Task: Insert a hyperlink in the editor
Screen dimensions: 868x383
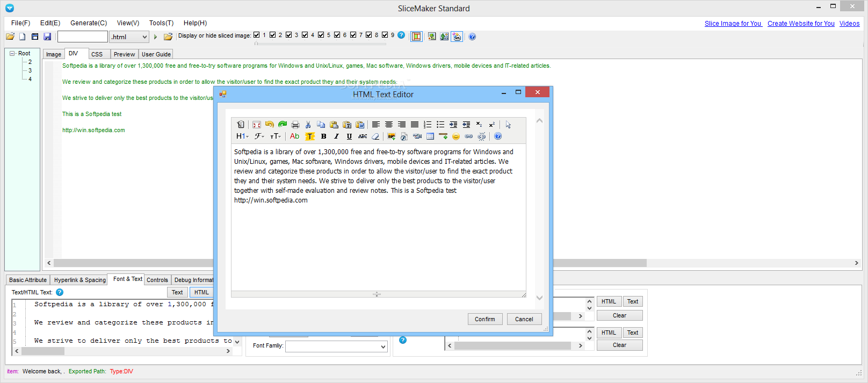Action: 469,136
